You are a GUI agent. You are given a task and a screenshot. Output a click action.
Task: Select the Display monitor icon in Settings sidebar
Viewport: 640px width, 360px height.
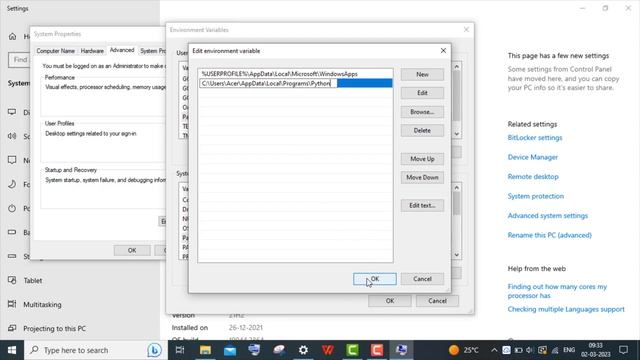point(12,112)
